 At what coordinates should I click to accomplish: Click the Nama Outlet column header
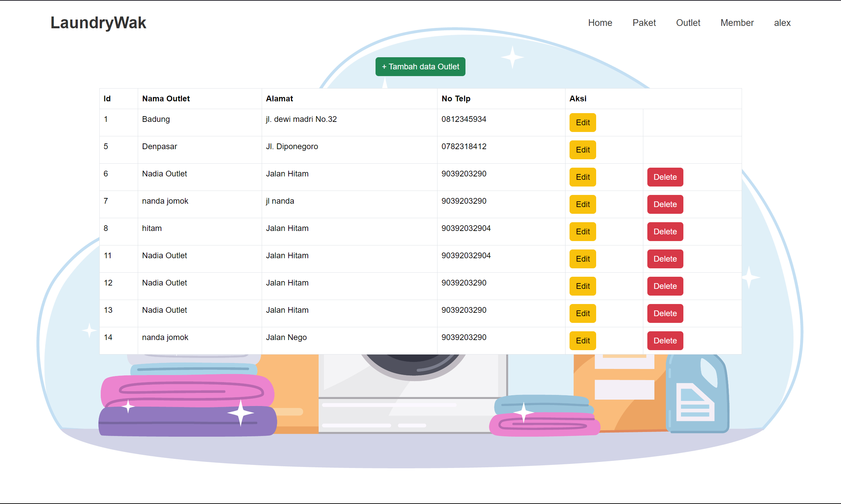(166, 99)
